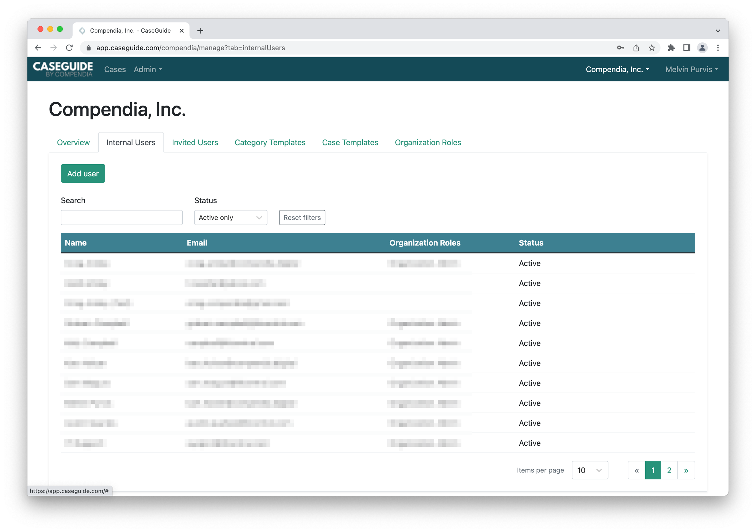The height and width of the screenshot is (532, 756).
Task: Open the browser extensions puzzle icon
Action: click(x=671, y=48)
